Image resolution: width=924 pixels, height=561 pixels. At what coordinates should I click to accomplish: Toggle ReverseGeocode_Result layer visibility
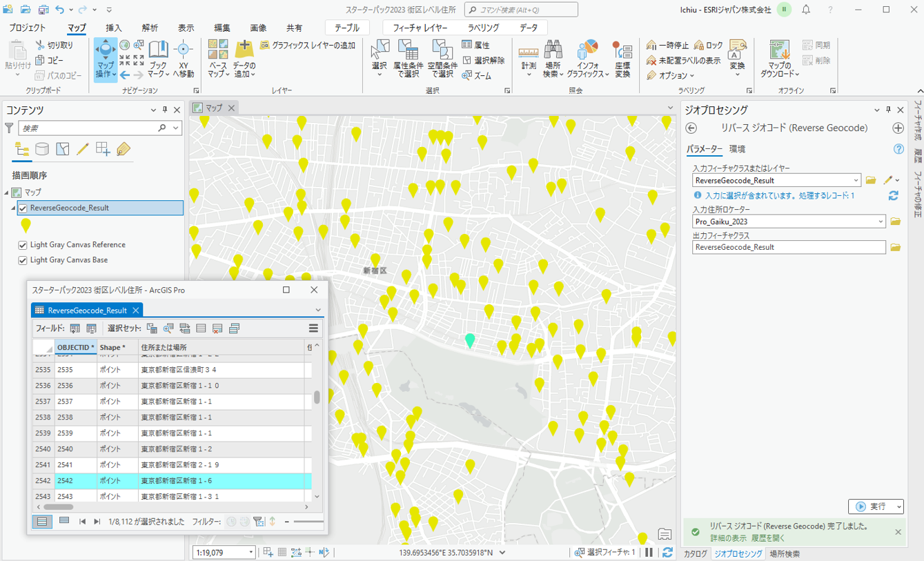23,208
